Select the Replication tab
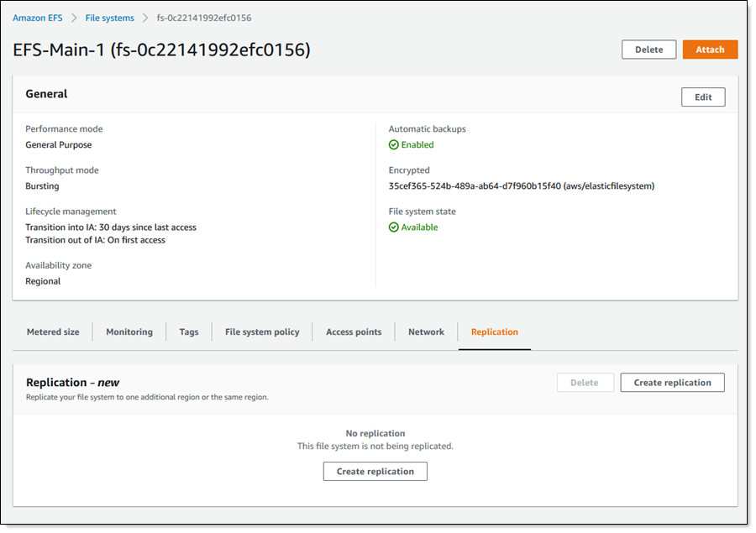 494,332
